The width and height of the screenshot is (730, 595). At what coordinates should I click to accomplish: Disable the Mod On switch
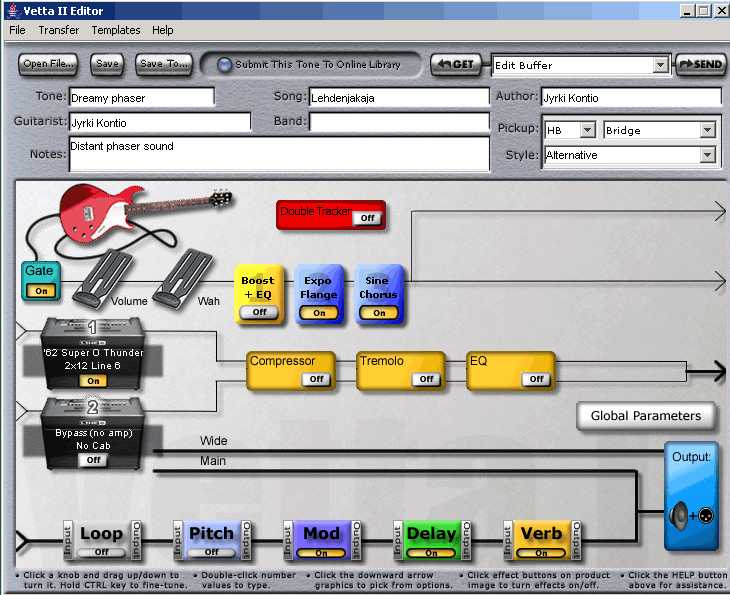click(x=321, y=553)
